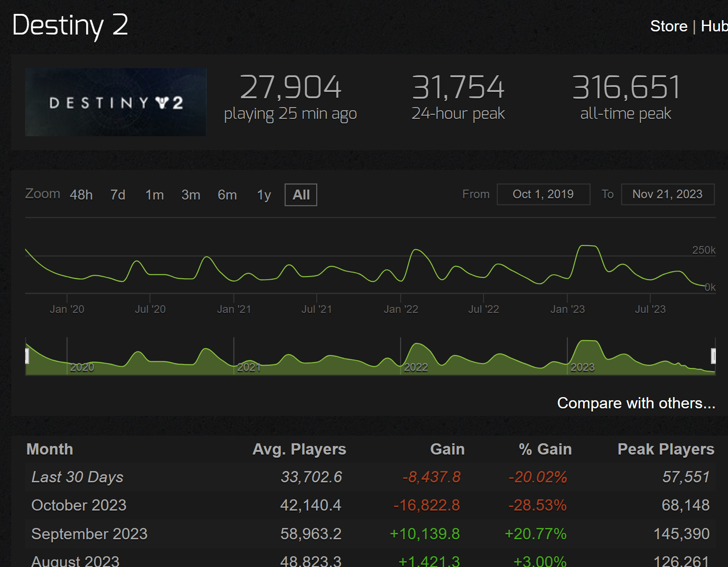Click 2022 region in navigator timeline
This screenshot has height=567, width=728.
click(x=416, y=367)
